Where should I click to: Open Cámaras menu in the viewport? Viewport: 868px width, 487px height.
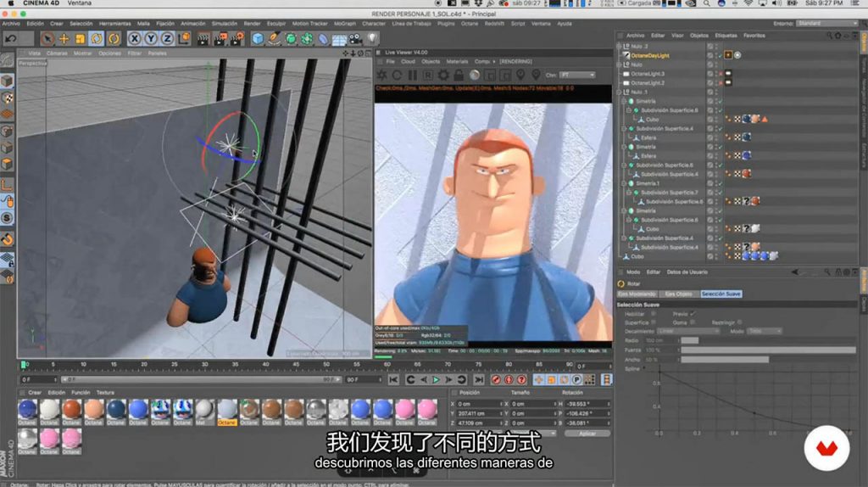[57, 53]
